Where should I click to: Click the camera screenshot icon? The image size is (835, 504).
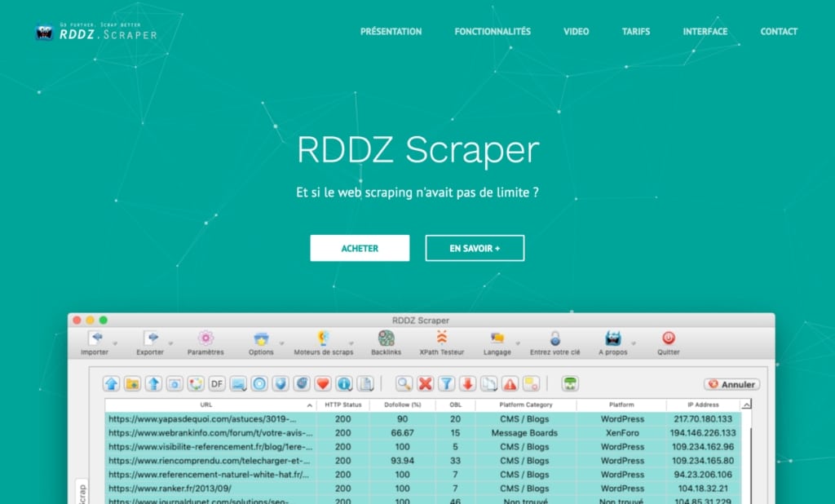click(x=175, y=383)
